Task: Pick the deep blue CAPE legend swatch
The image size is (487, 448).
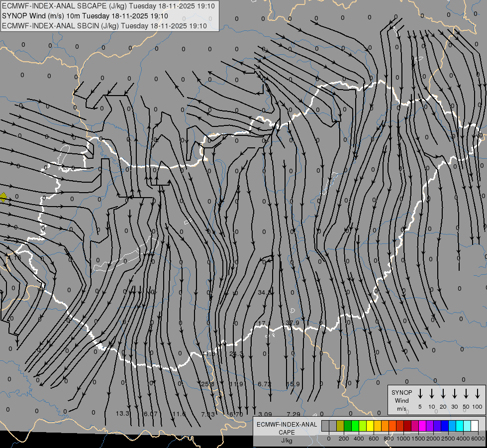Action: coord(445,426)
